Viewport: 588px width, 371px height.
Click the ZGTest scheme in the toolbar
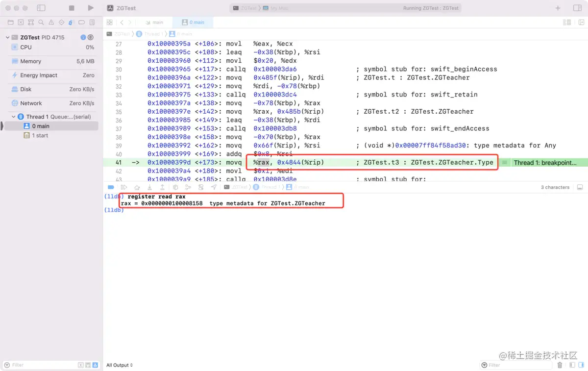pos(245,8)
